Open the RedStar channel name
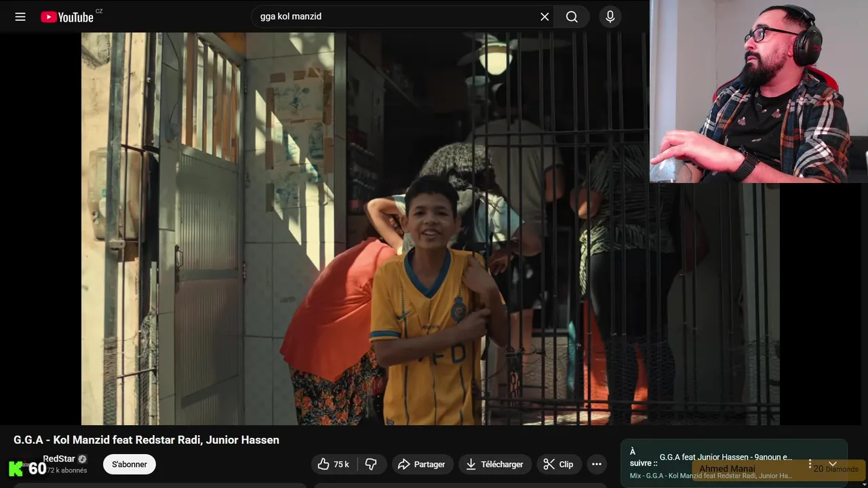 [59, 459]
